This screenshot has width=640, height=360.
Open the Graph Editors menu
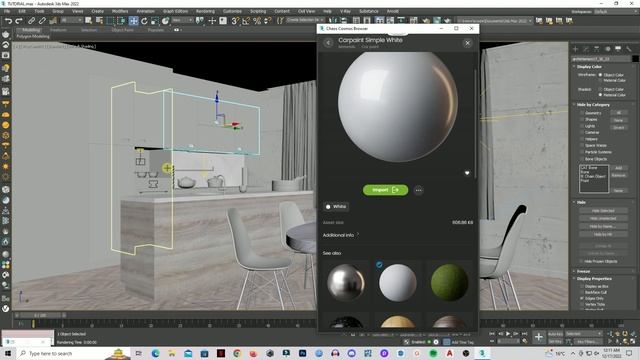[x=175, y=11]
